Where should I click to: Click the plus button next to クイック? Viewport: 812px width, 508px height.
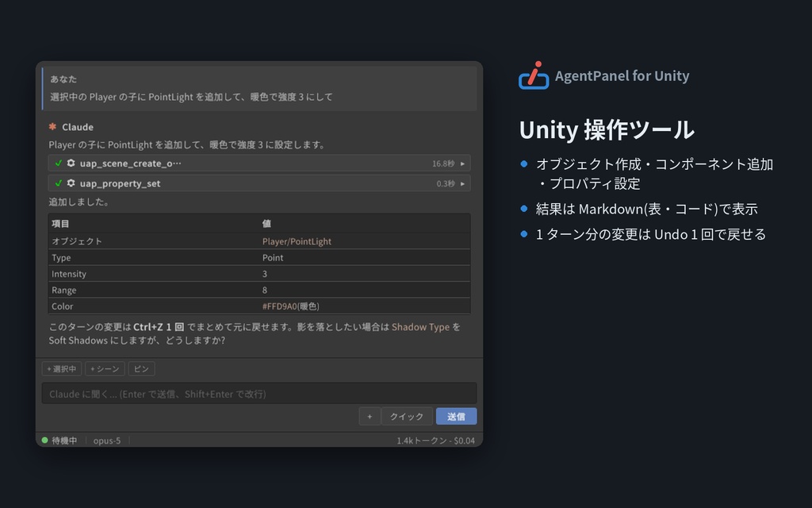point(370,416)
